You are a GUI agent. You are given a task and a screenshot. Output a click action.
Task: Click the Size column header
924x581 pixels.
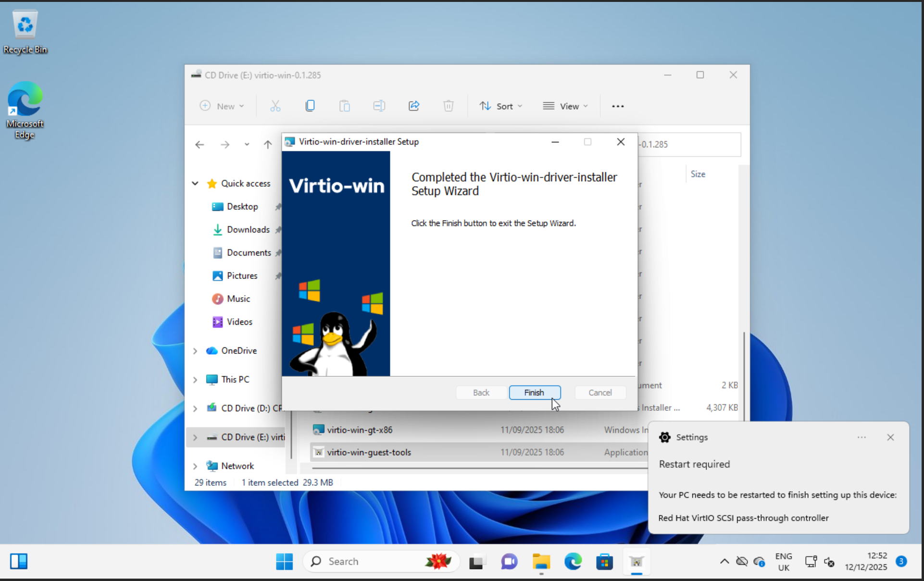[x=698, y=174]
